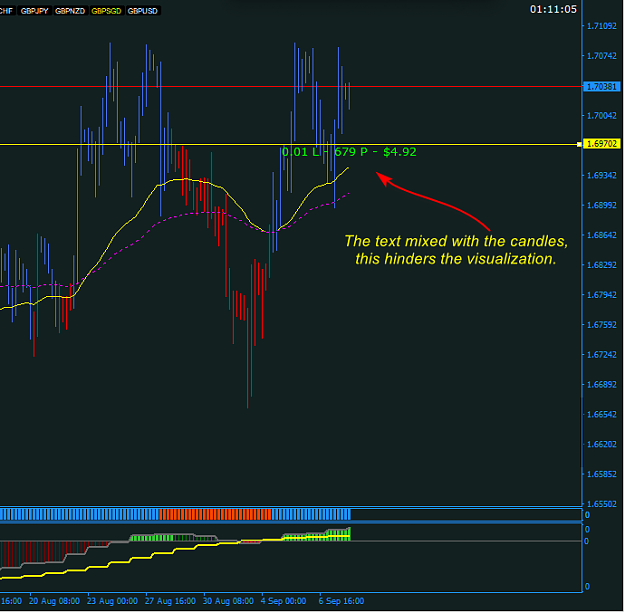Click the '20 Aug 08:00' time label

tap(54, 601)
